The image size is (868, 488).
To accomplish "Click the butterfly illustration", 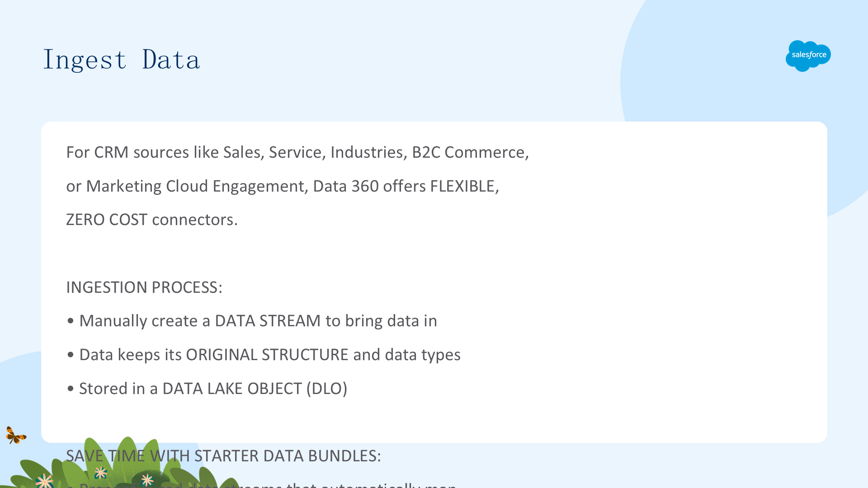I will 16,435.
